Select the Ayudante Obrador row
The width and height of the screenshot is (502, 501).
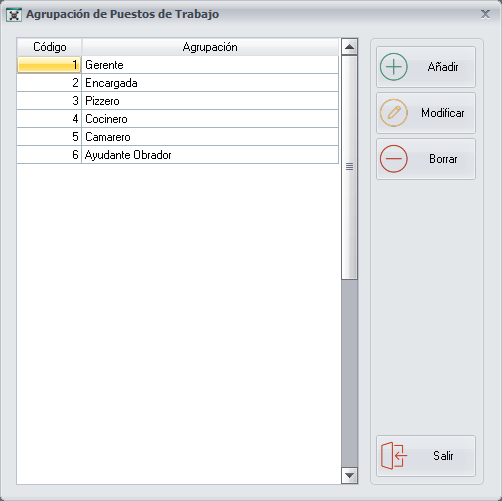point(178,155)
